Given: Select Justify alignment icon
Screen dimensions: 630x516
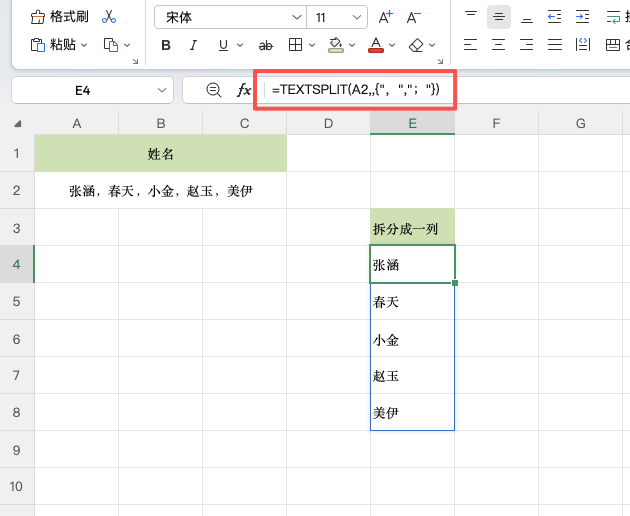Looking at the screenshot, I should coord(554,45).
